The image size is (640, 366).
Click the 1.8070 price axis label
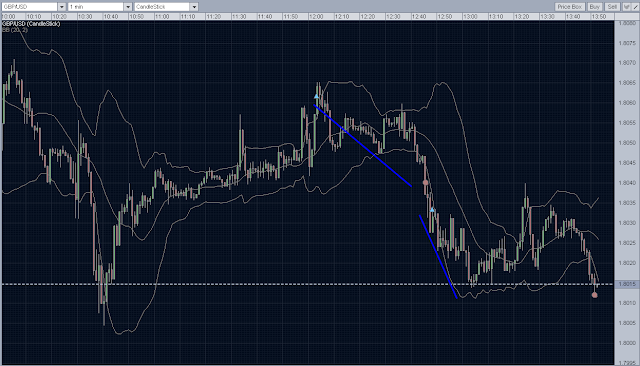tap(627, 63)
